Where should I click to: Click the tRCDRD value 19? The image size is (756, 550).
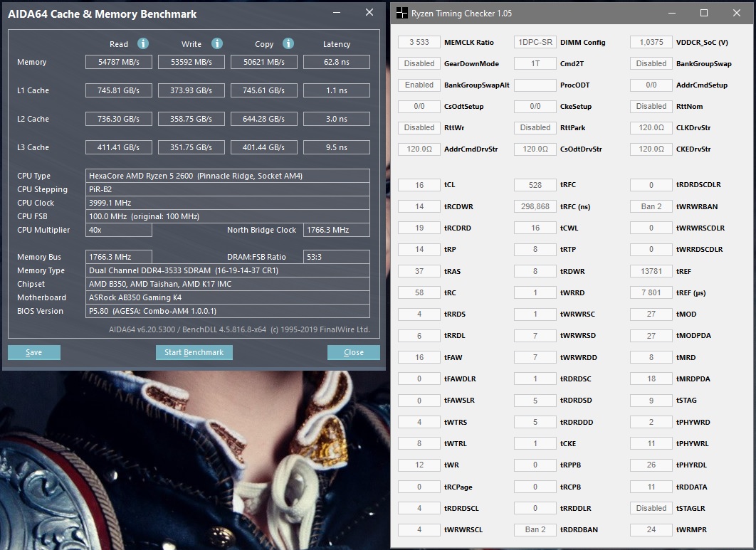pyautogui.click(x=419, y=228)
